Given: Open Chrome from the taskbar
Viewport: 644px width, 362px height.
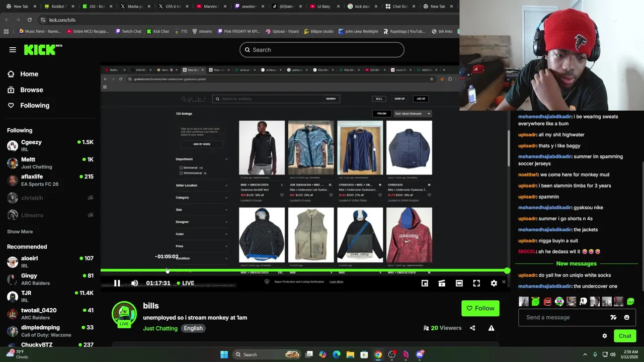Looking at the screenshot, I should point(378,354).
